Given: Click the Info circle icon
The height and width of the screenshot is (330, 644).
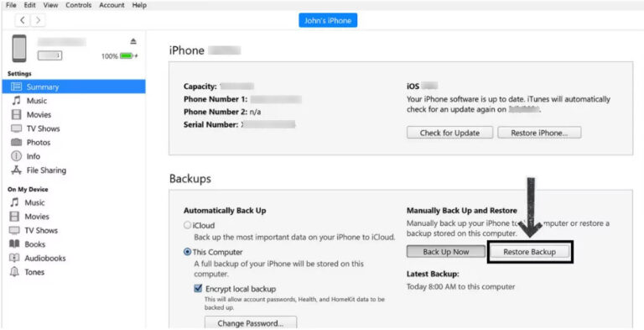Looking at the screenshot, I should pos(16,156).
